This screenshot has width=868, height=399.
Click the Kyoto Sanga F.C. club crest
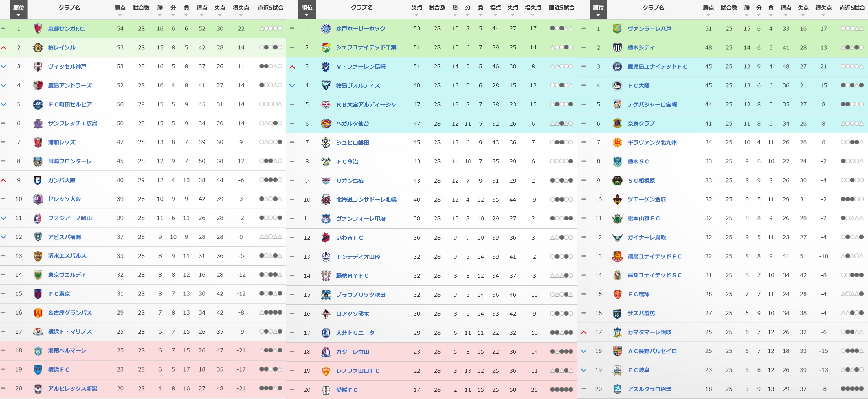(x=38, y=29)
